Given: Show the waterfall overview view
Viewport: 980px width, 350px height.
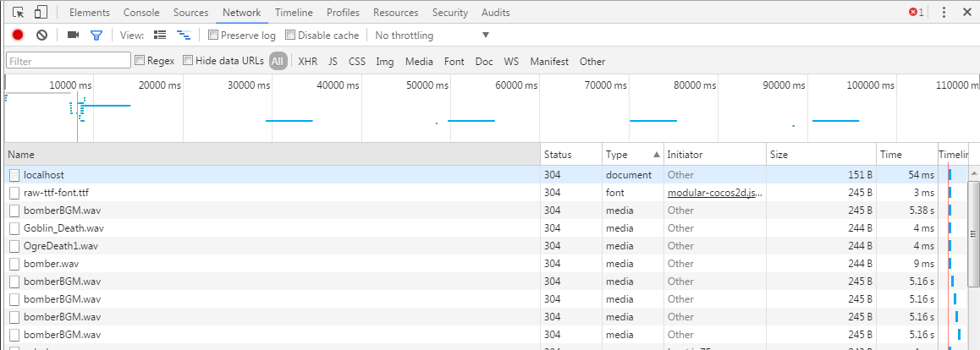Looking at the screenshot, I should 183,36.
